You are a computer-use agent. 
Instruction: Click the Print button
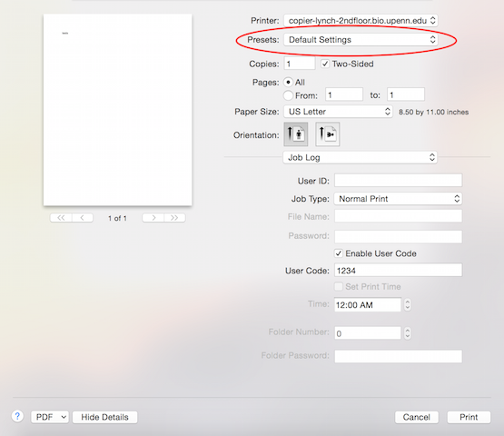pyautogui.click(x=469, y=417)
